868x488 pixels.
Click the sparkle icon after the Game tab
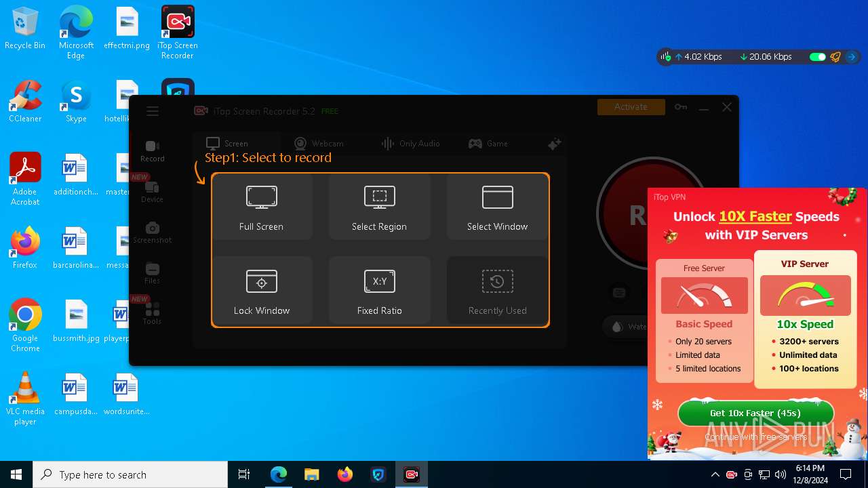coord(554,144)
